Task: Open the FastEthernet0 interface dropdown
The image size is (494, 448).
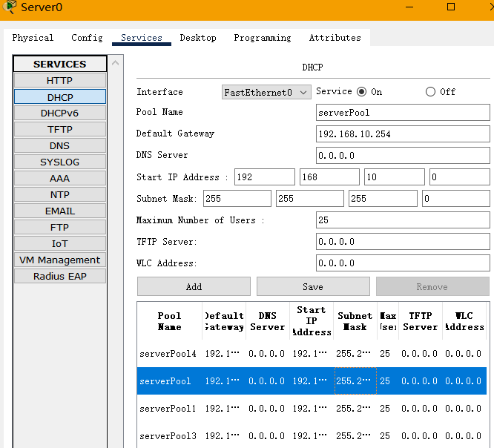Action: (266, 93)
